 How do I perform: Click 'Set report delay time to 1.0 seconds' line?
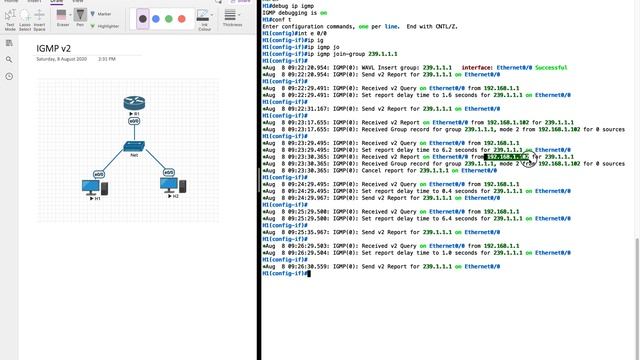click(416, 253)
